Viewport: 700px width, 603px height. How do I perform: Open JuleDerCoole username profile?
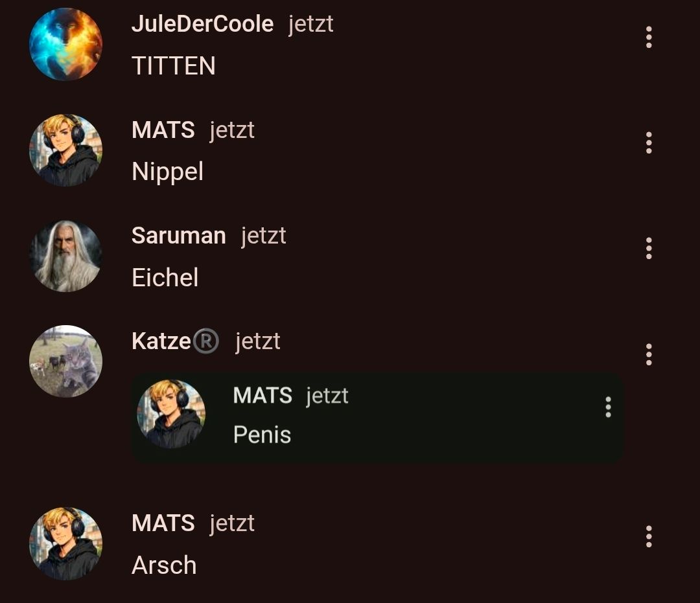pyautogui.click(x=202, y=23)
